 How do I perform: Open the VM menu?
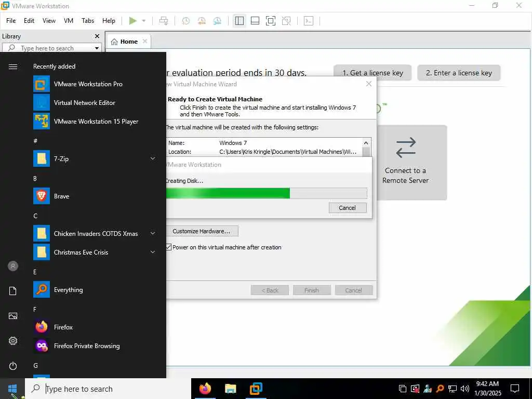click(69, 21)
